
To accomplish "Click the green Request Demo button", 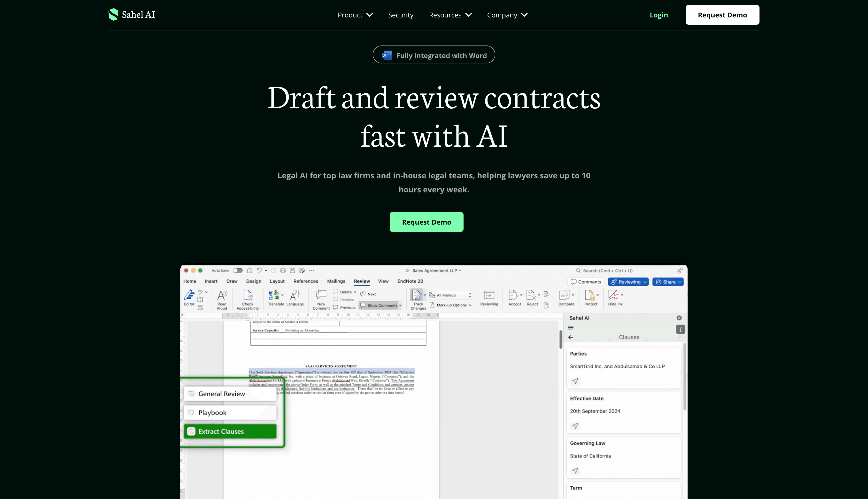I will 426,222.
